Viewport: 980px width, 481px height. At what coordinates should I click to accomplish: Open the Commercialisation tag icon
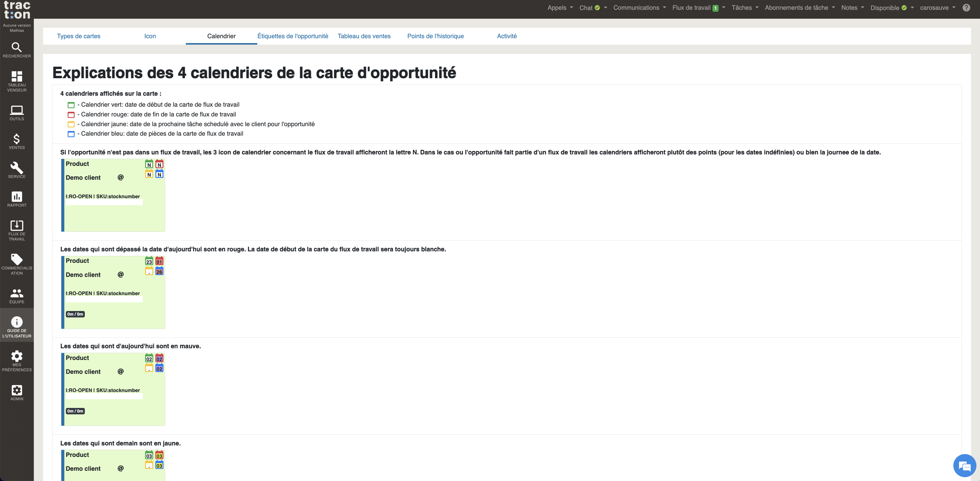(x=17, y=264)
